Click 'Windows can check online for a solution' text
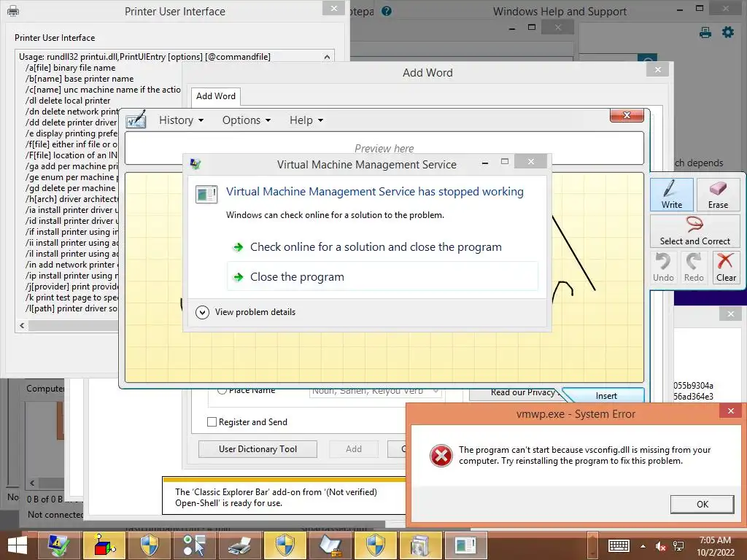The image size is (747, 560). pos(335,215)
